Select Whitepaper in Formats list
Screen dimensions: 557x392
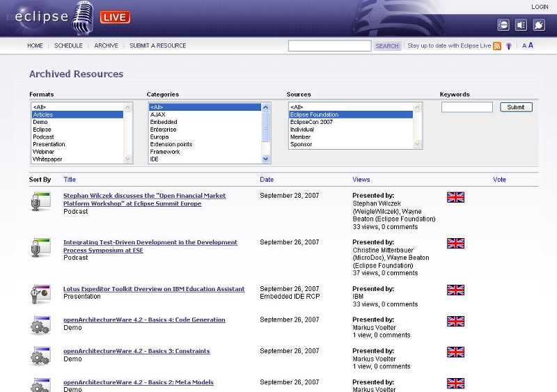(x=77, y=159)
